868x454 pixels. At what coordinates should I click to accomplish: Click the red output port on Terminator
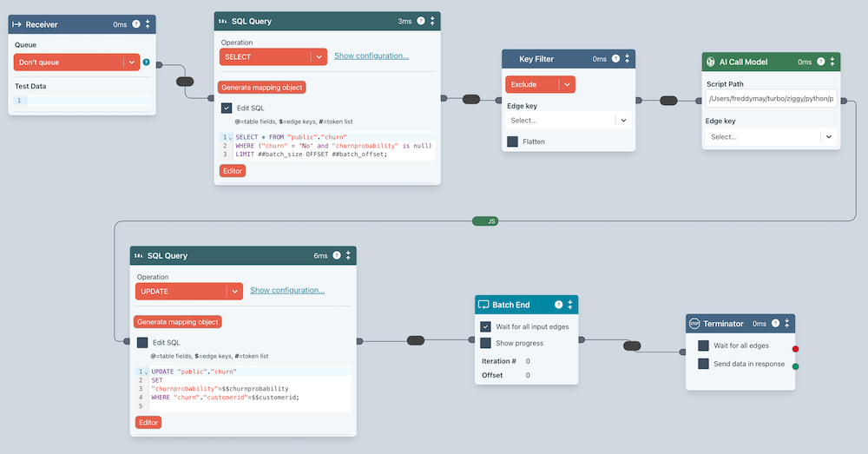(796, 349)
